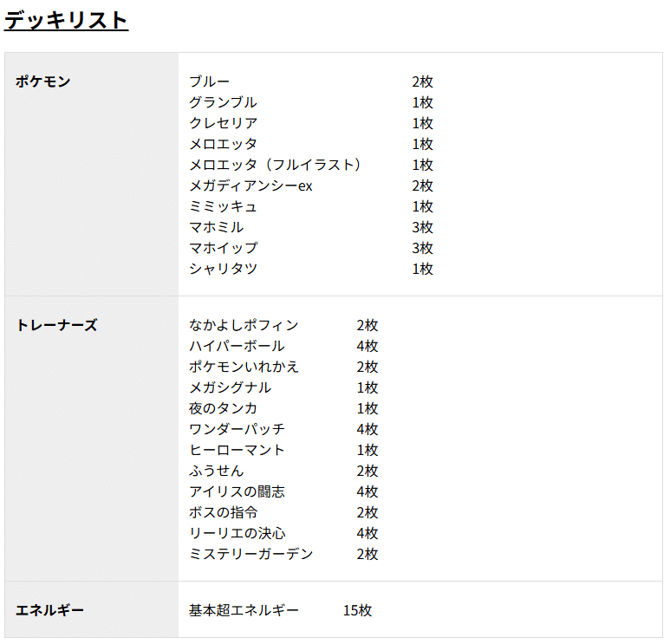Click the 2枚 count beside ミステリーガーデン
This screenshot has height=644, width=670.
click(368, 554)
